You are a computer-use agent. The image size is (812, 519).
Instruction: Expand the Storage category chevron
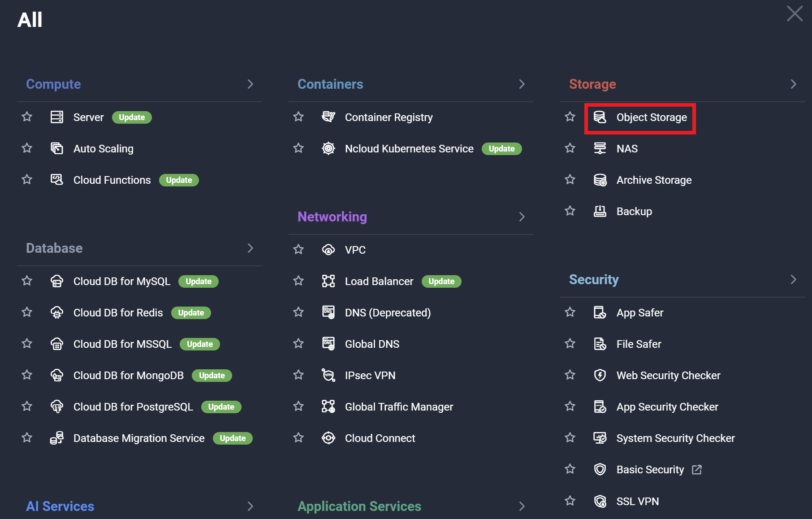point(794,84)
